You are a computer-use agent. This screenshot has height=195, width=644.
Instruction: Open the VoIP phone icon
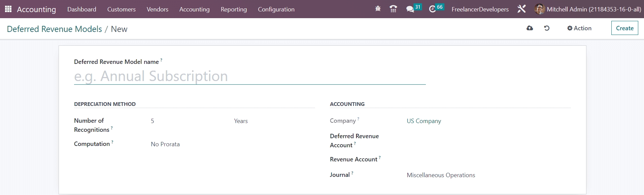coord(393,9)
